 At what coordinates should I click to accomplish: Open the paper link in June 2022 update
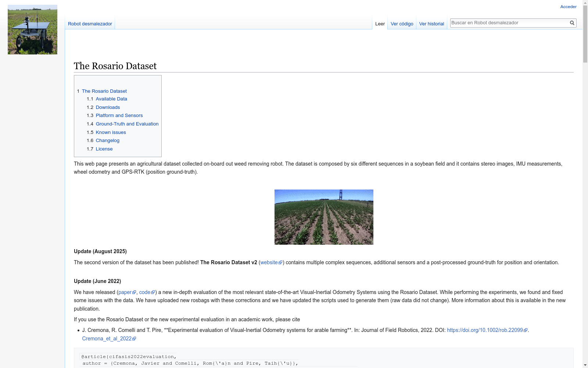[x=127, y=292]
